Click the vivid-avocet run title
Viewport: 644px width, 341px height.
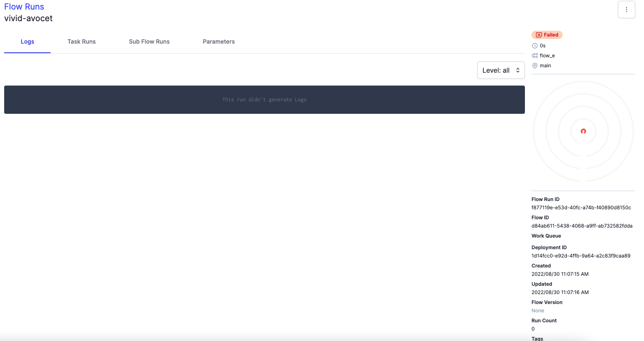(28, 18)
